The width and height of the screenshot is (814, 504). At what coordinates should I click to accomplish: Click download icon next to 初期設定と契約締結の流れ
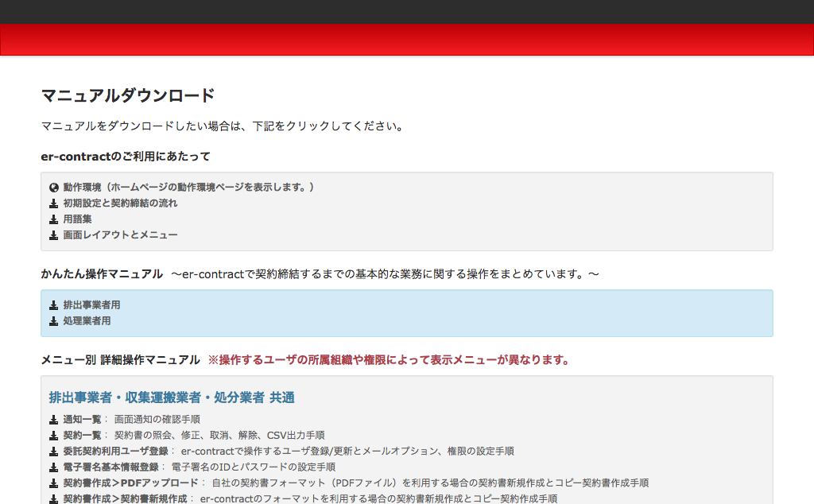(54, 204)
